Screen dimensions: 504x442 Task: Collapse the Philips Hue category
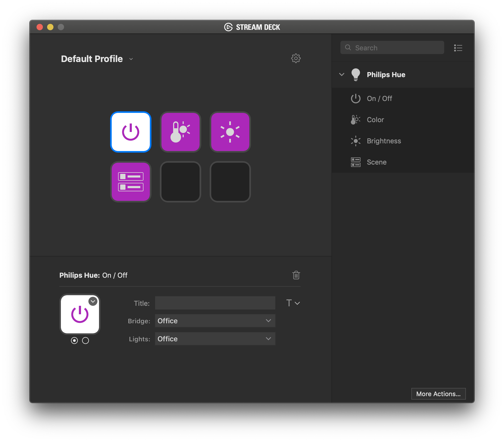pos(342,74)
